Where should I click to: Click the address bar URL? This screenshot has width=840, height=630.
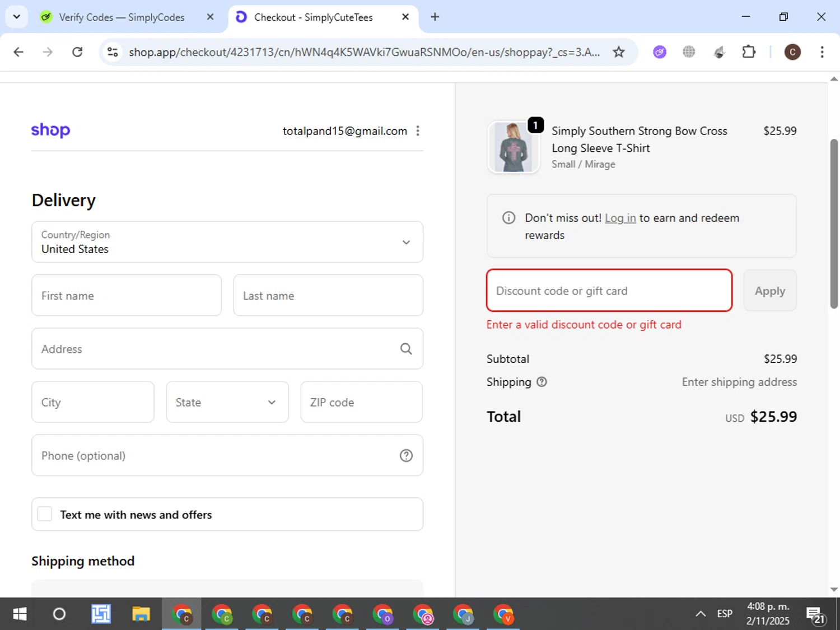coord(364,52)
